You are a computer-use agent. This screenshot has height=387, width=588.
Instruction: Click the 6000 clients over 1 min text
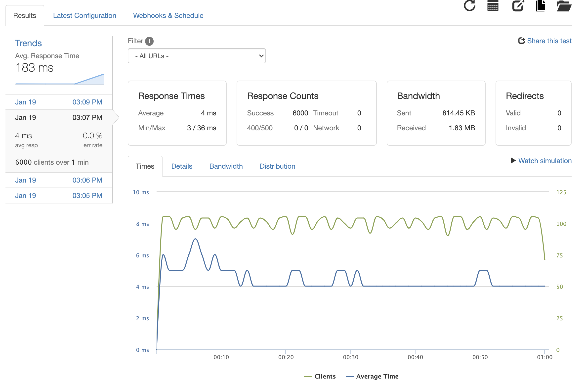pyautogui.click(x=52, y=162)
